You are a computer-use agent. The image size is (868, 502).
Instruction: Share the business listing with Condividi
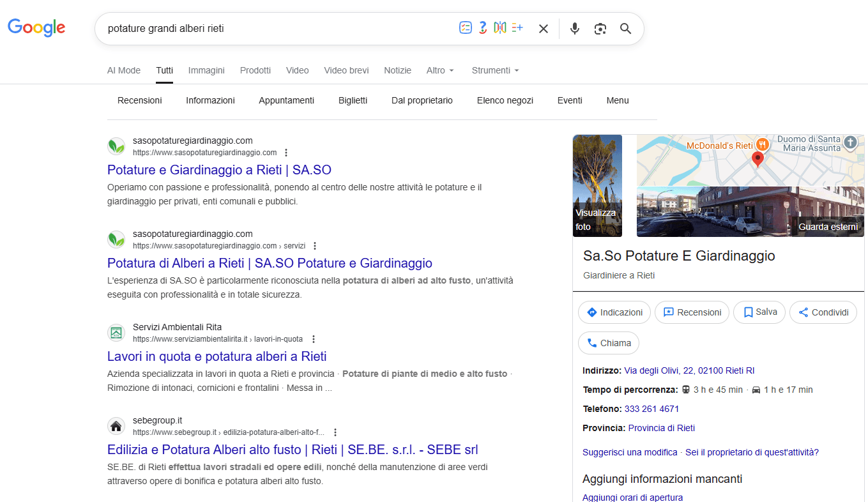[823, 312]
